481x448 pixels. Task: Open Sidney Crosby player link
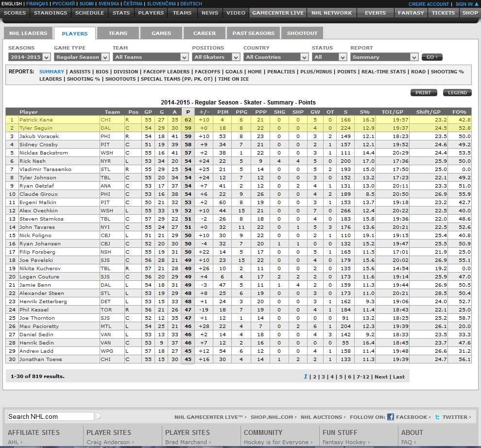click(x=39, y=144)
